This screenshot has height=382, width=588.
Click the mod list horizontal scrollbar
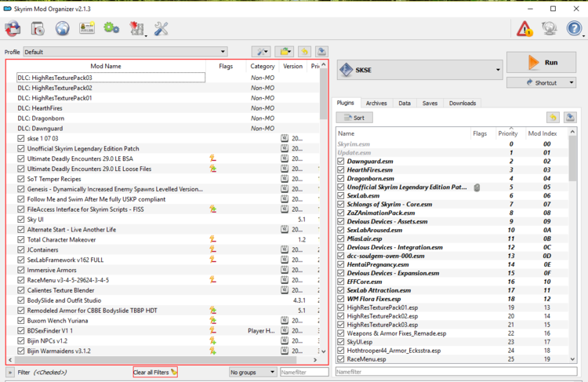click(x=155, y=359)
